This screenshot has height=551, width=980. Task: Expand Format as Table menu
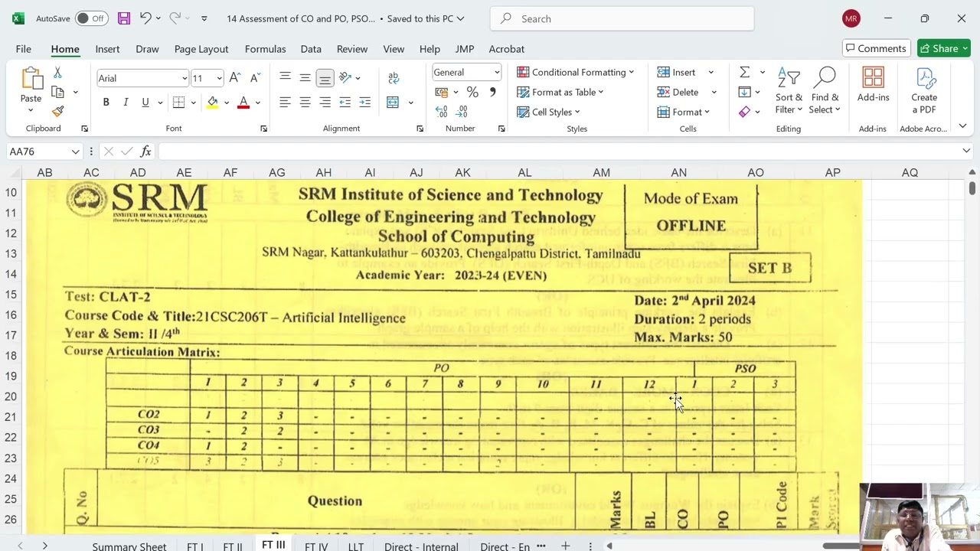[x=560, y=92]
